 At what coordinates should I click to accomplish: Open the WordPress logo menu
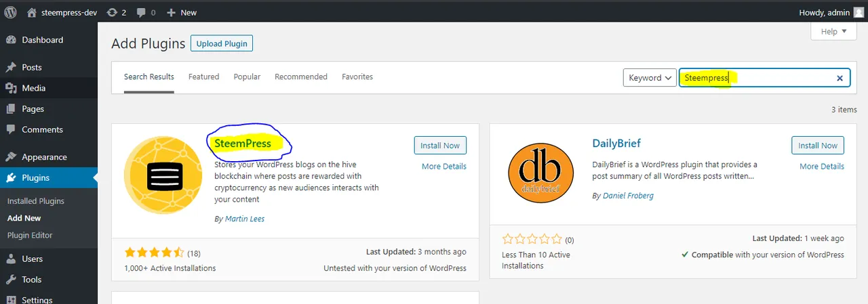(x=10, y=12)
